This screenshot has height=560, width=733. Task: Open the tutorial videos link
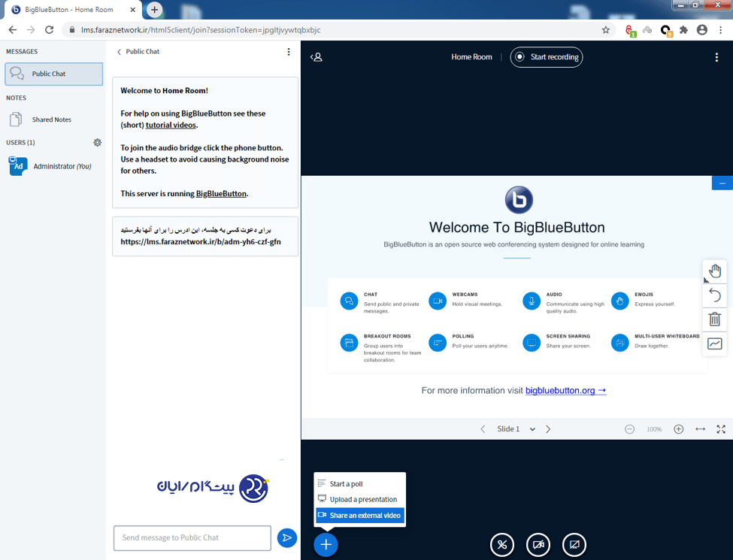pyautogui.click(x=171, y=126)
